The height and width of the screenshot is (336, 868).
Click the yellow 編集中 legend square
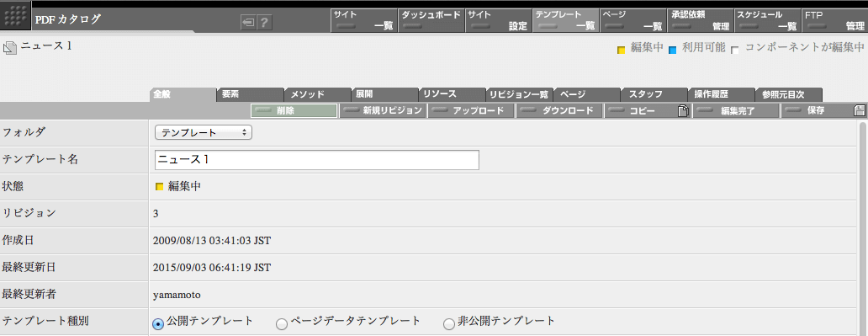tap(621, 51)
